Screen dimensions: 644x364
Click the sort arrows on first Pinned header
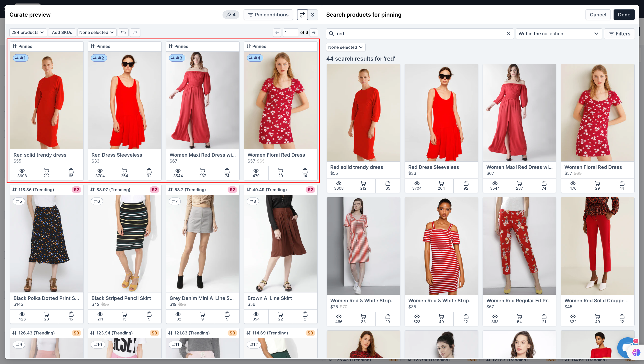point(14,46)
